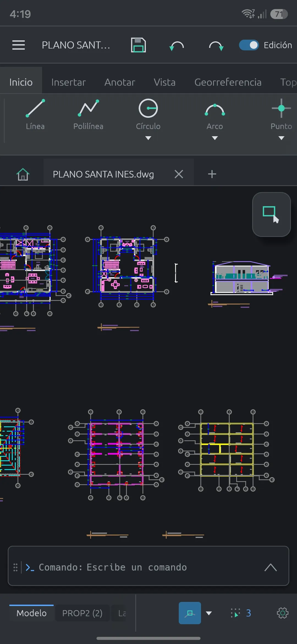297x644 pixels.
Task: Open the Georreferencia ribbon tab
Action: (228, 82)
